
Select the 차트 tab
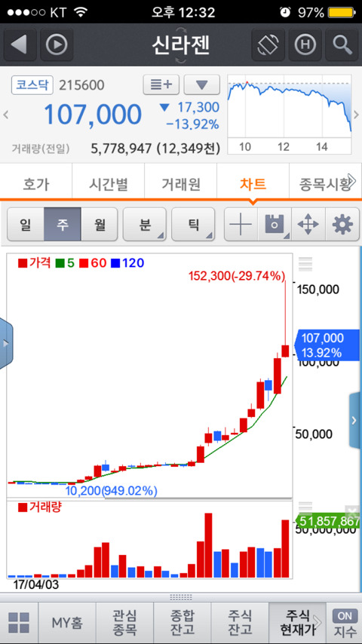pyautogui.click(x=253, y=183)
